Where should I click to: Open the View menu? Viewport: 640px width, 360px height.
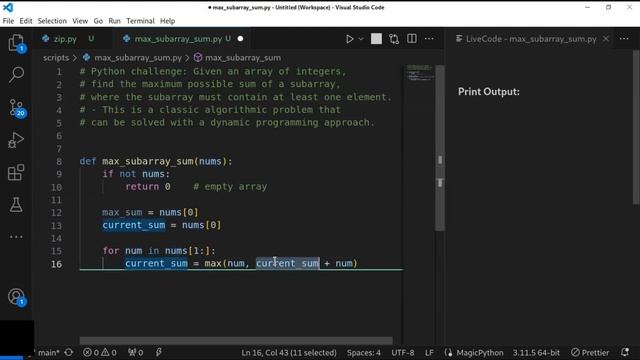[x=80, y=21]
